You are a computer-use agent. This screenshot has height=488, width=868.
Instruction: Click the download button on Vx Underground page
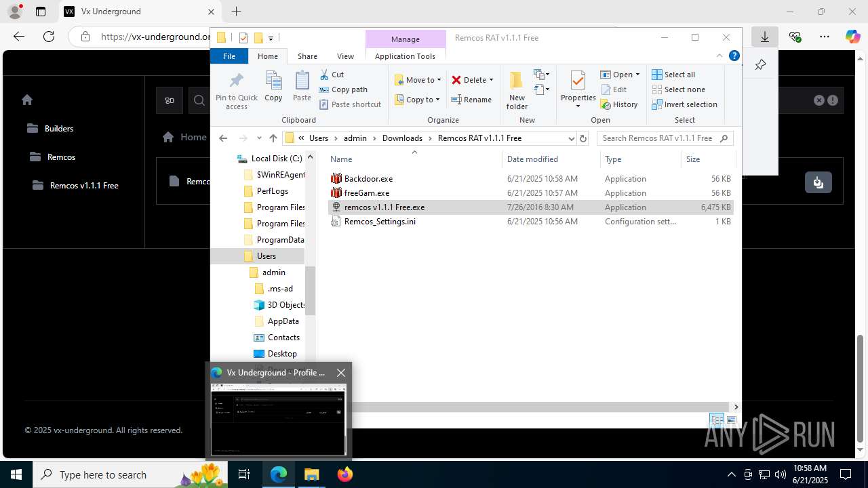(x=818, y=182)
